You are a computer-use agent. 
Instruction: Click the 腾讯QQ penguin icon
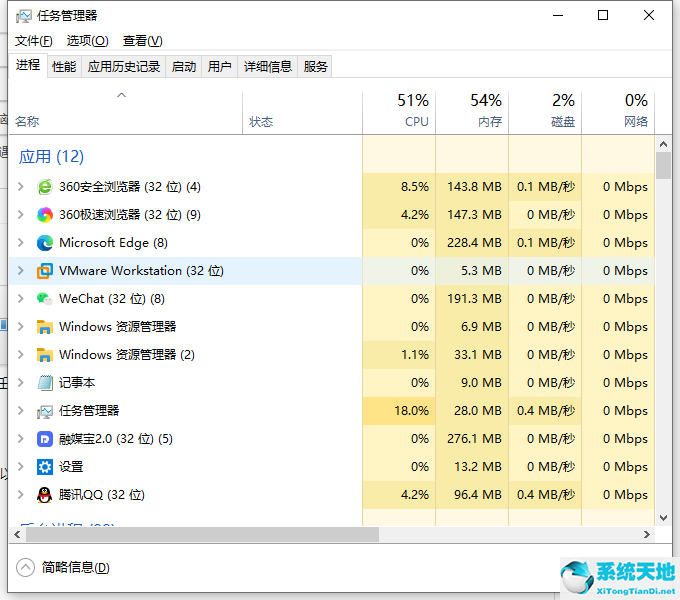coord(45,495)
